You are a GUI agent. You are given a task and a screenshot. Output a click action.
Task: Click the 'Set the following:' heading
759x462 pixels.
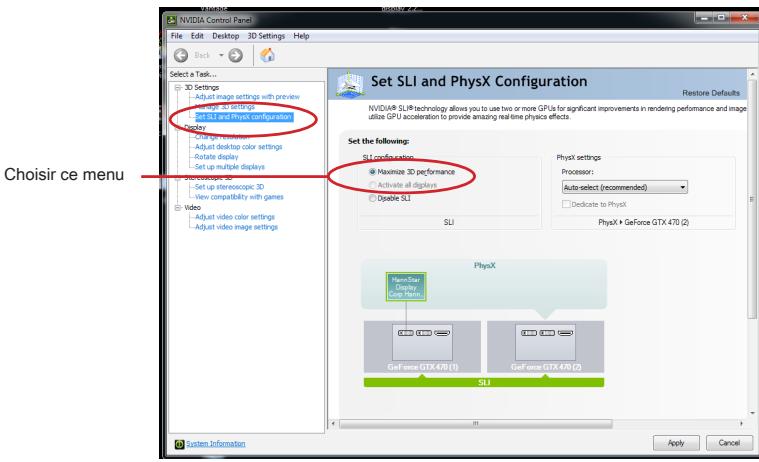point(379,141)
